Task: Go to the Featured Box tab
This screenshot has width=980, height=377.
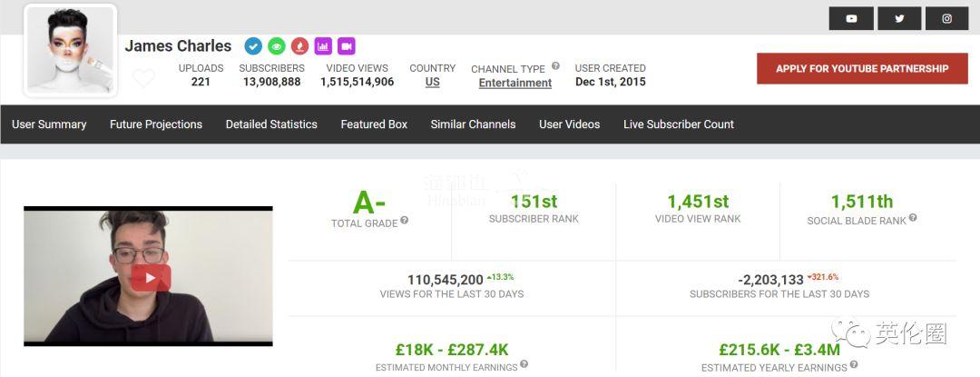Action: tap(374, 124)
